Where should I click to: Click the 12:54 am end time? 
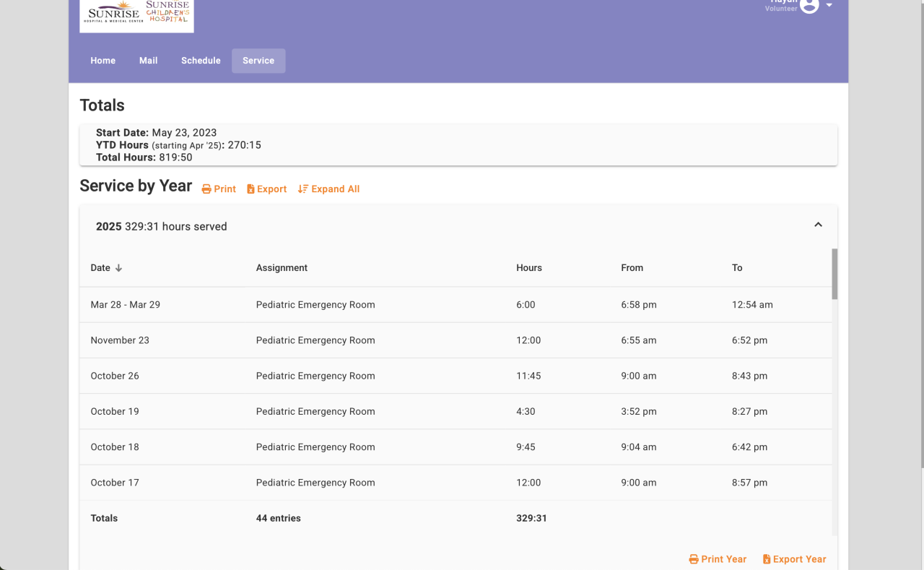coord(752,305)
